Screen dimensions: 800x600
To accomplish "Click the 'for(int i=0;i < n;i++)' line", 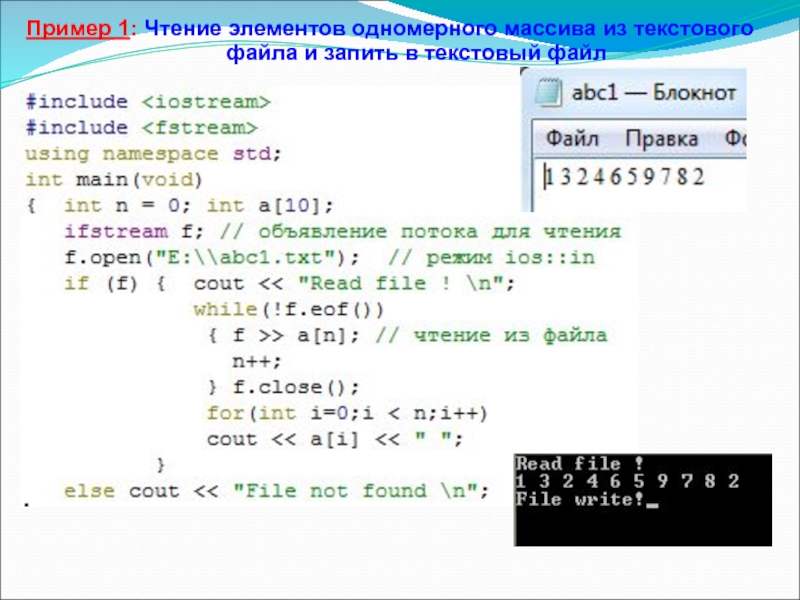I will (347, 413).
